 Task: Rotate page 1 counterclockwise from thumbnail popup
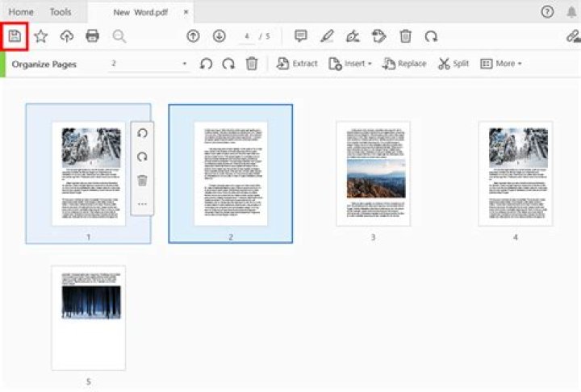tap(142, 133)
